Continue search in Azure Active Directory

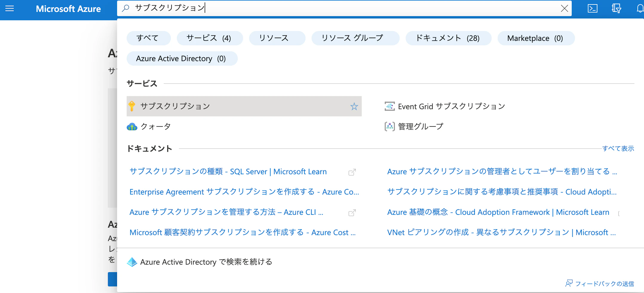pyautogui.click(x=206, y=262)
